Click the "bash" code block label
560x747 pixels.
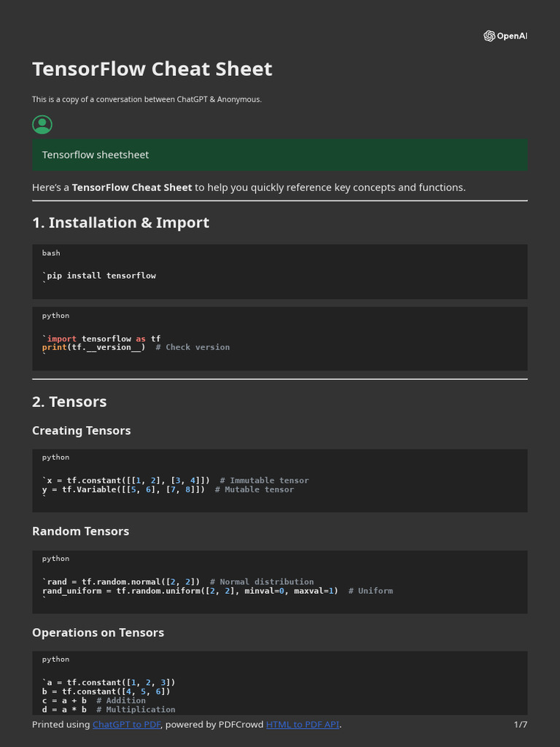point(51,253)
